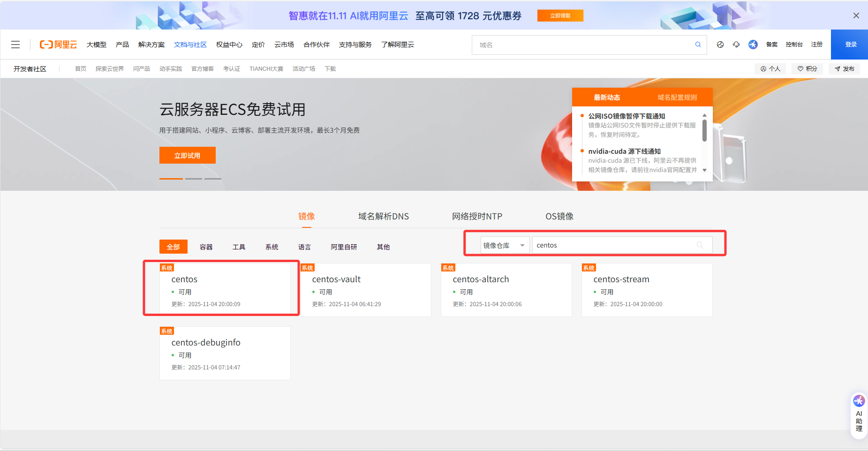The width and height of the screenshot is (868, 451).
Task: Switch to the 网络授时NTP tab
Action: 477,216
